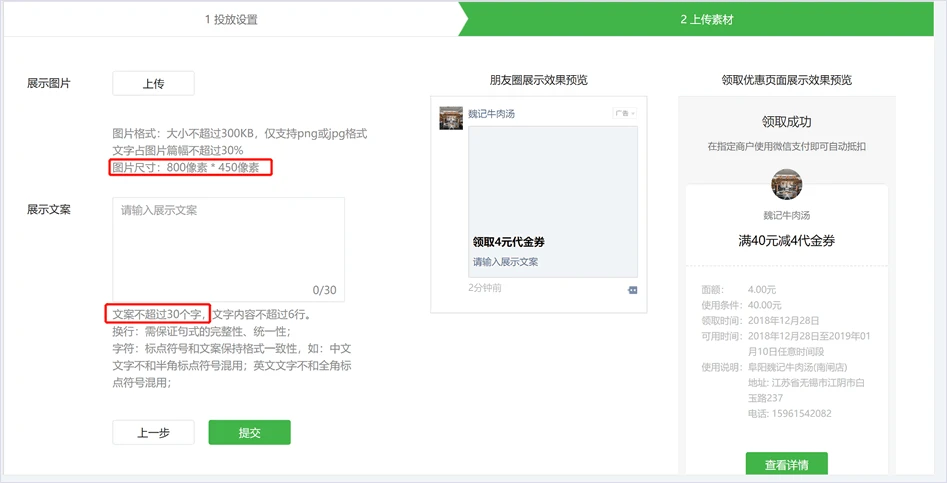Click 请输入展示文案 text in Moments preview

pos(506,262)
